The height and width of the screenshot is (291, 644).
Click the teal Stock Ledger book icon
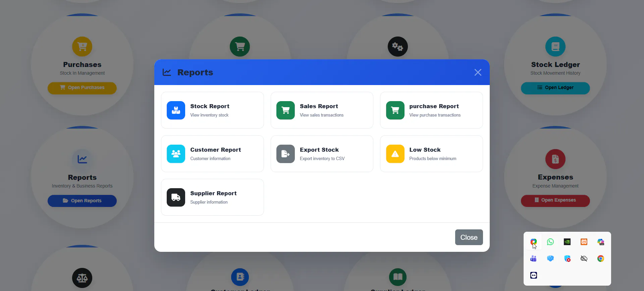[x=555, y=47]
